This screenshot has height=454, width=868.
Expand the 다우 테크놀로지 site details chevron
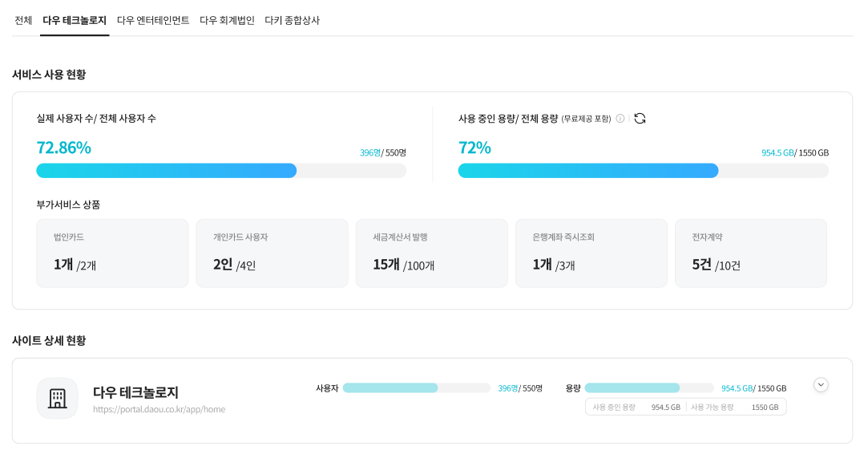pos(821,385)
